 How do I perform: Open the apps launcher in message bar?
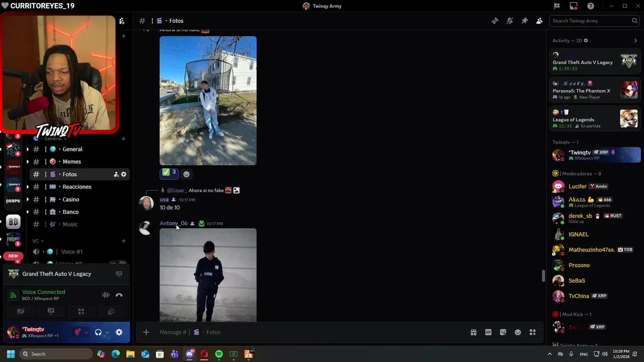(x=533, y=332)
